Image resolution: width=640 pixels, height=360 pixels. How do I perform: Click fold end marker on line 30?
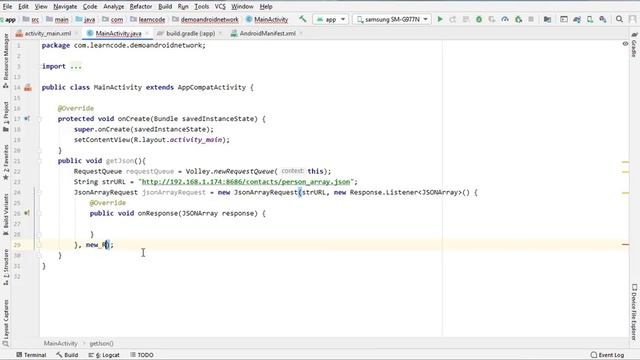coord(40,256)
